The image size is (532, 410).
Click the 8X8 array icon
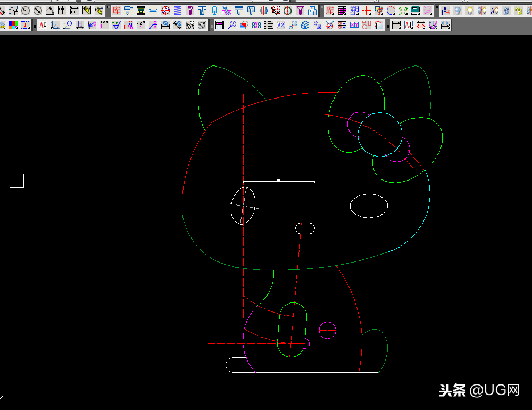coord(256,25)
